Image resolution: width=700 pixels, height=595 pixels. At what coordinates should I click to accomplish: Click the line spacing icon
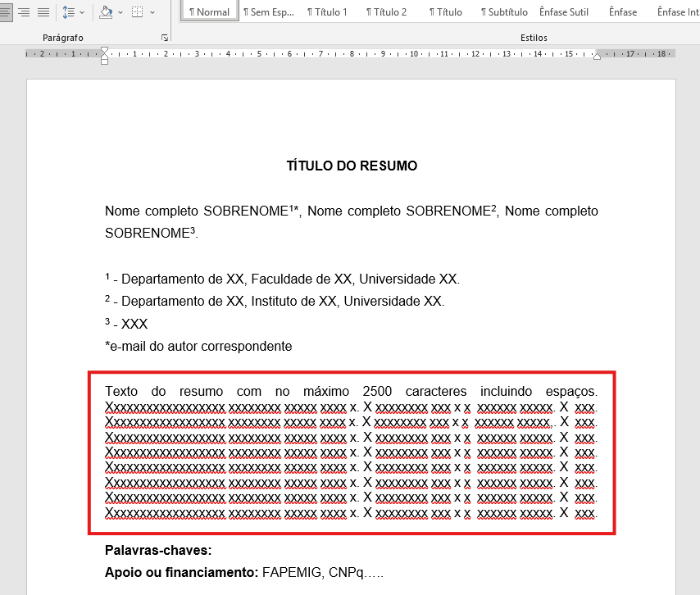click(x=69, y=12)
